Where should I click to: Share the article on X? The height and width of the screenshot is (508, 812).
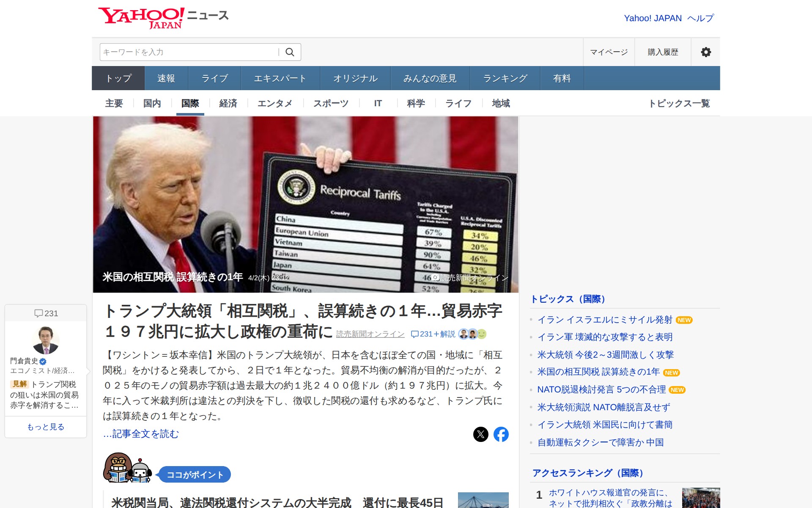(x=480, y=434)
